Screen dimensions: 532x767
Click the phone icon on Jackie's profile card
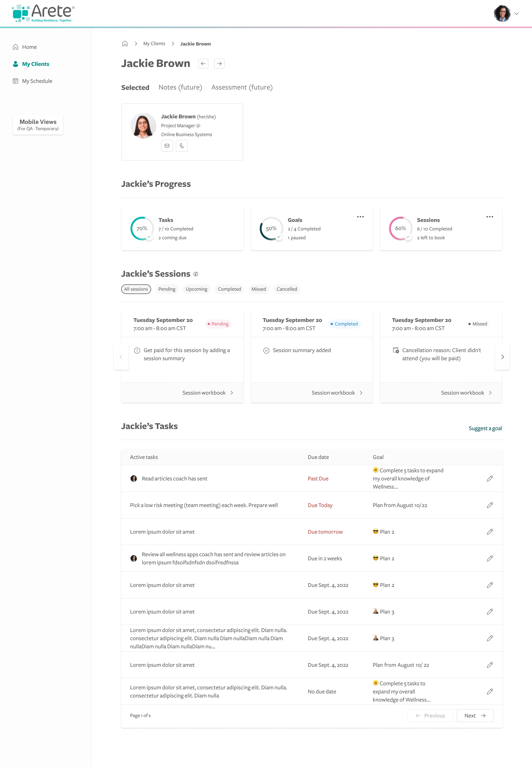click(182, 146)
